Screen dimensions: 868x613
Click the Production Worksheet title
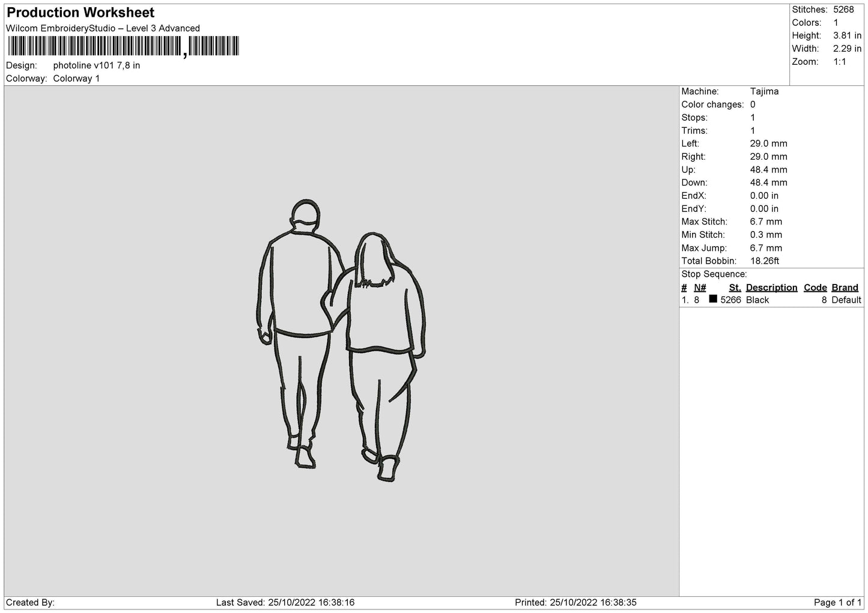(80, 13)
